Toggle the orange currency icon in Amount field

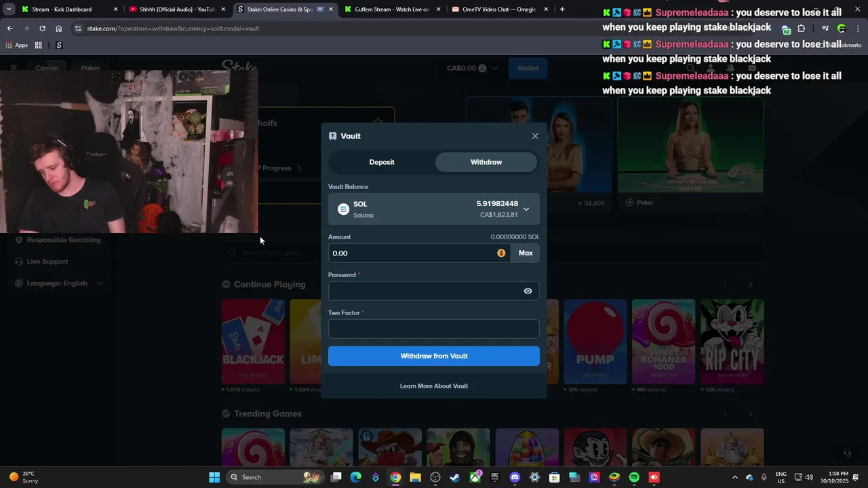[501, 253]
